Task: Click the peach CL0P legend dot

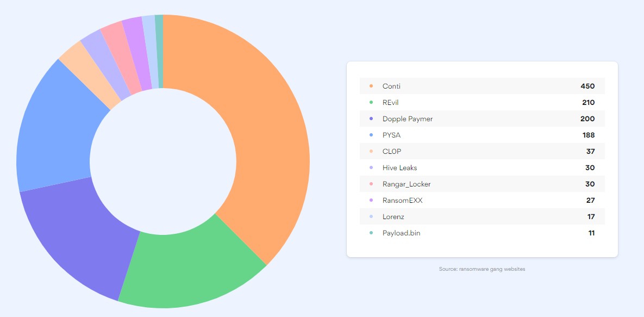Action: 371,151
